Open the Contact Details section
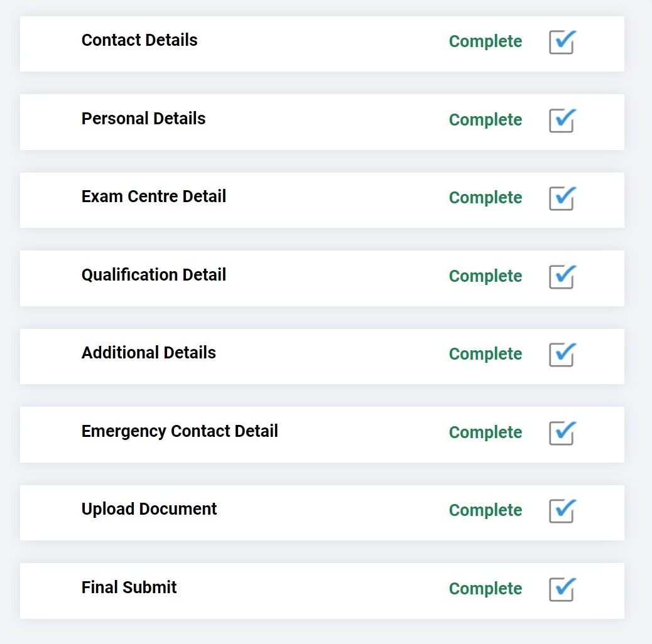This screenshot has height=644, width=652. pos(139,40)
